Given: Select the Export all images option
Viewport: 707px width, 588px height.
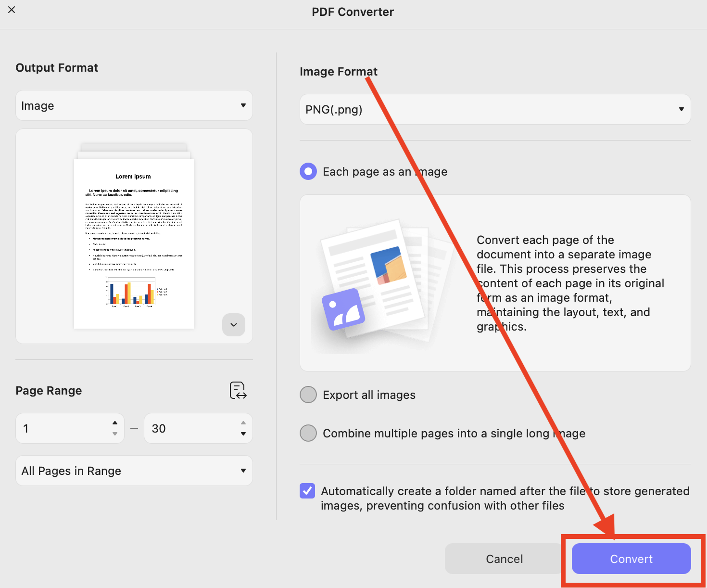Looking at the screenshot, I should [x=308, y=395].
